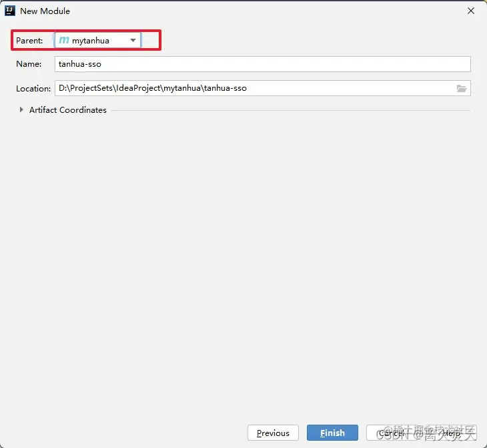Click the Maven 'm' icon beside mytanhua
Screen dimensions: 487x448
point(64,41)
